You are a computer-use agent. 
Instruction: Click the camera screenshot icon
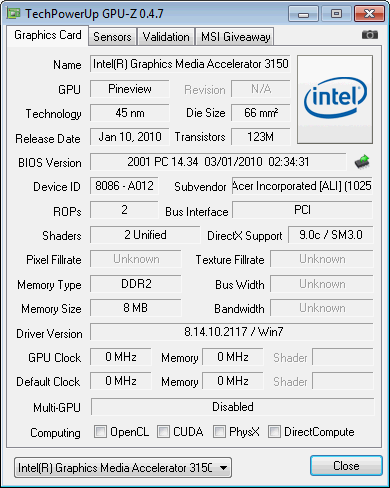[x=370, y=34]
